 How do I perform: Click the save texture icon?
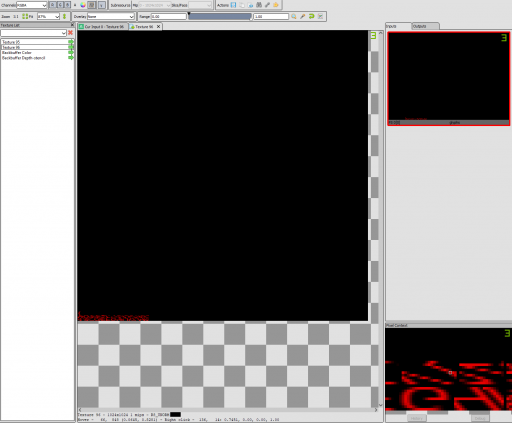pos(233,5)
